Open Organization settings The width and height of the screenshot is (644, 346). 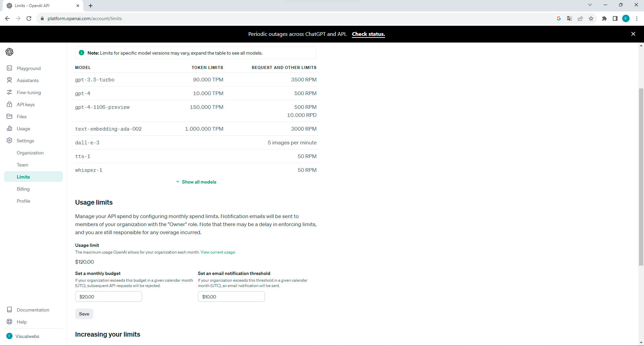coord(30,153)
